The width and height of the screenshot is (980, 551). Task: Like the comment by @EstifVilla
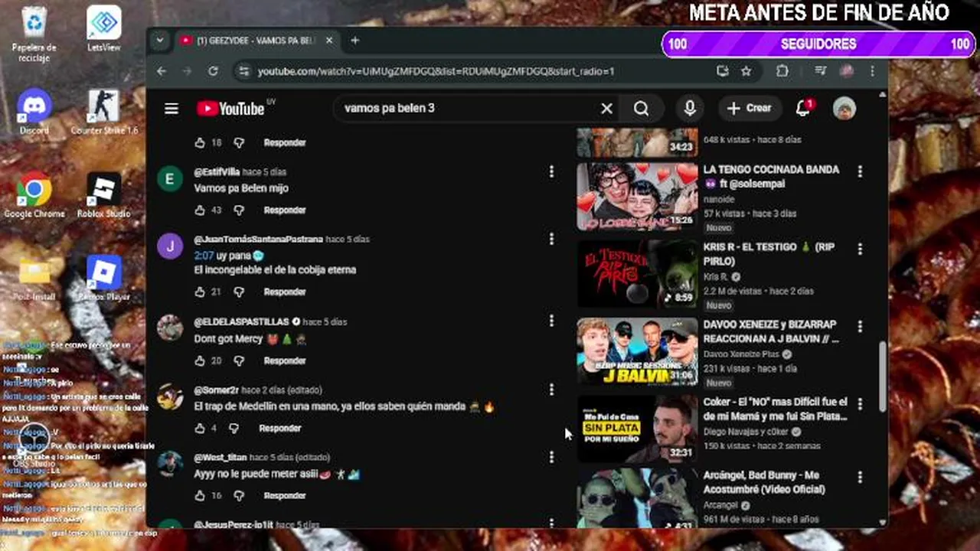pyautogui.click(x=200, y=210)
